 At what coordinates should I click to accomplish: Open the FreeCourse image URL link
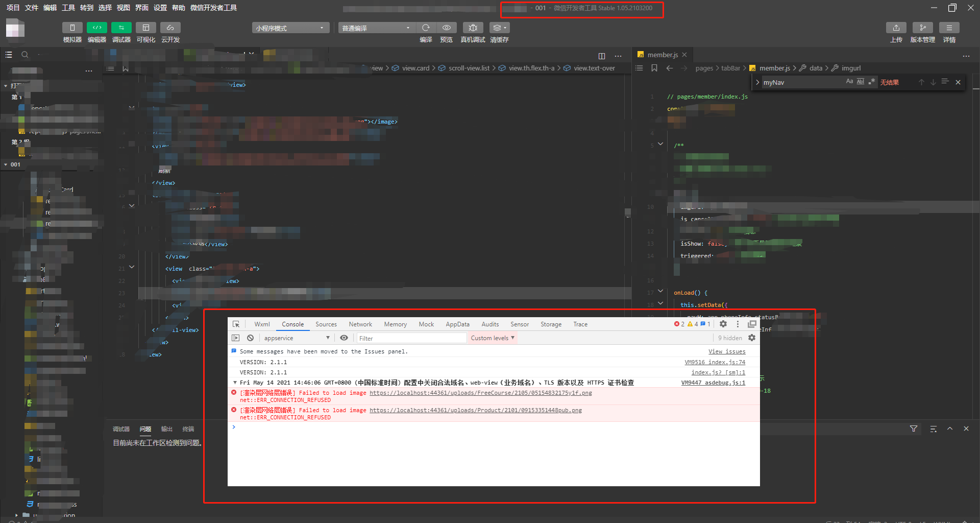coord(481,393)
